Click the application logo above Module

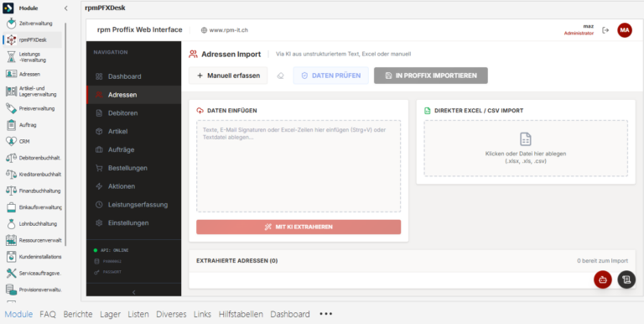click(x=8, y=8)
